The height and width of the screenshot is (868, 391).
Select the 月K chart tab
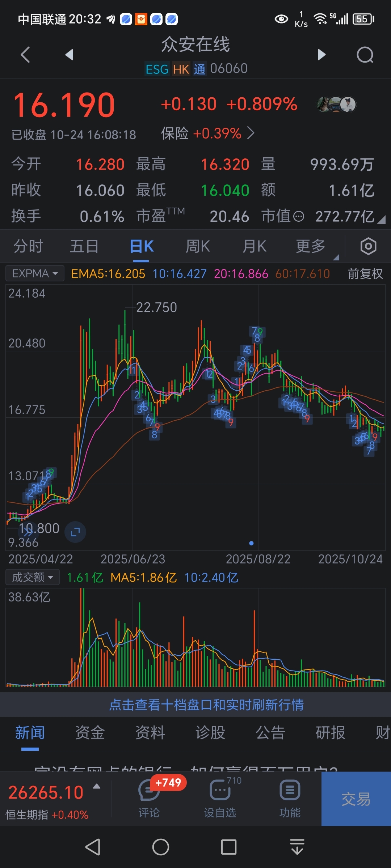click(x=255, y=246)
